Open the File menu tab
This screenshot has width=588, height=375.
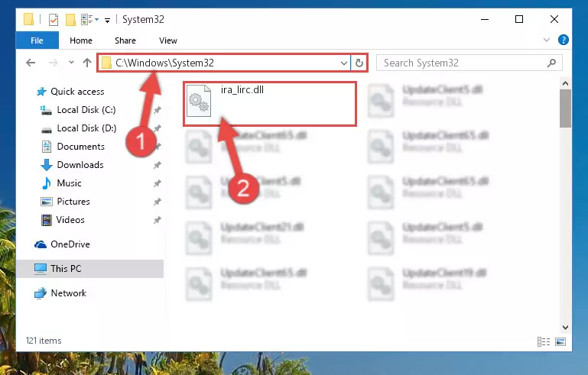click(37, 40)
